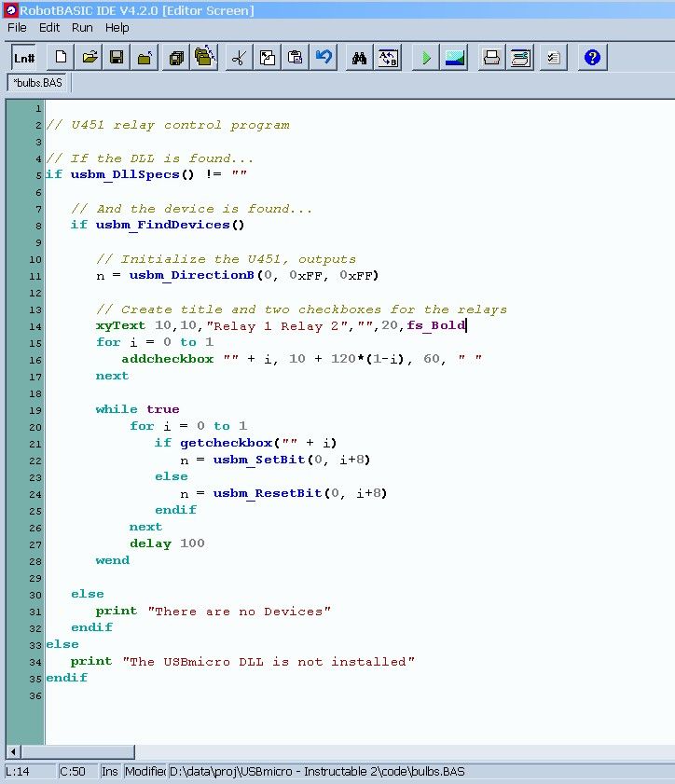Click the print-screen icon next to the printer
The width and height of the screenshot is (675, 784).
pyautogui.click(x=520, y=58)
